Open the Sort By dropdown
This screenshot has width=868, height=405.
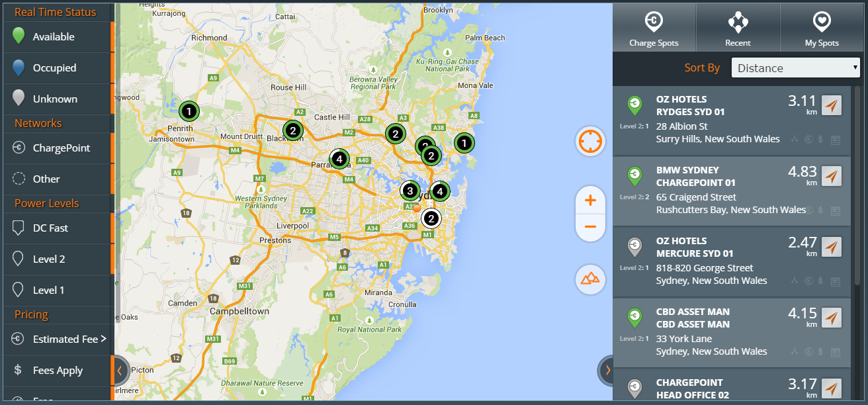click(795, 67)
